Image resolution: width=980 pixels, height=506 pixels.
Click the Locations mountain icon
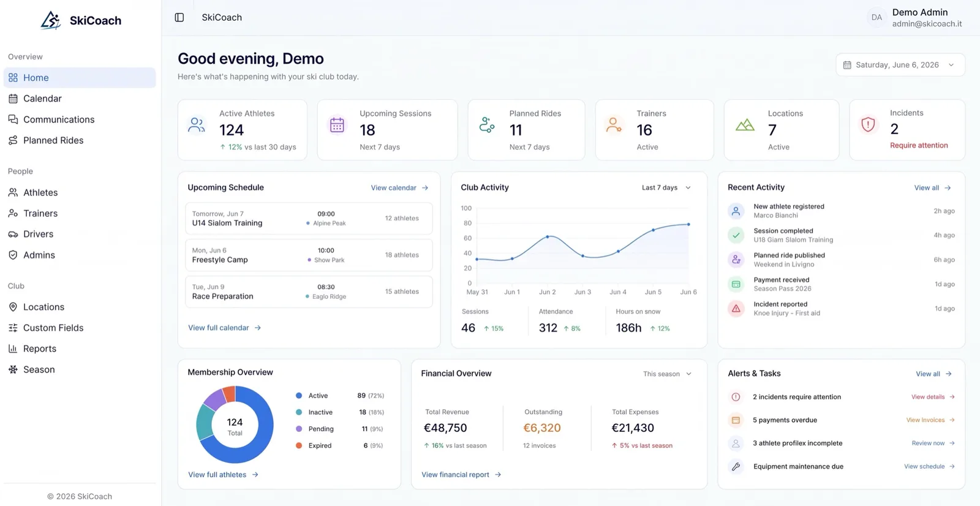click(745, 125)
